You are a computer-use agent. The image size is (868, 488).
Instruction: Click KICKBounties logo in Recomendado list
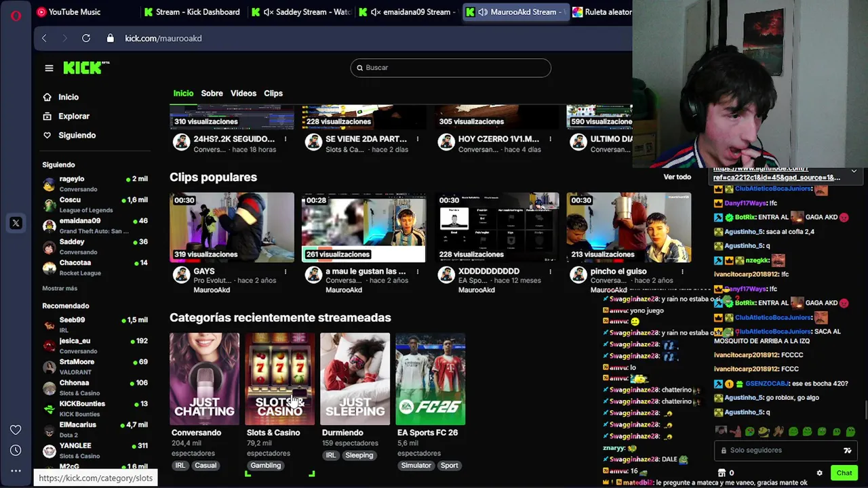click(49, 409)
